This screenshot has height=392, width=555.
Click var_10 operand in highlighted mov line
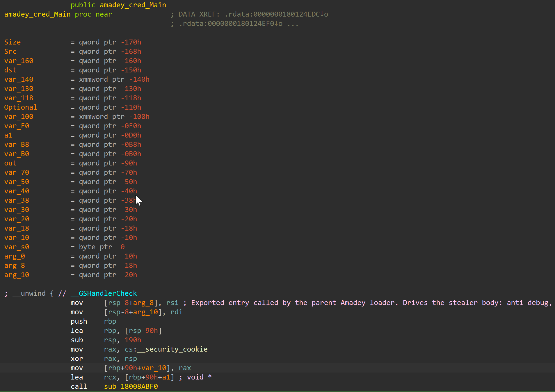coord(154,368)
